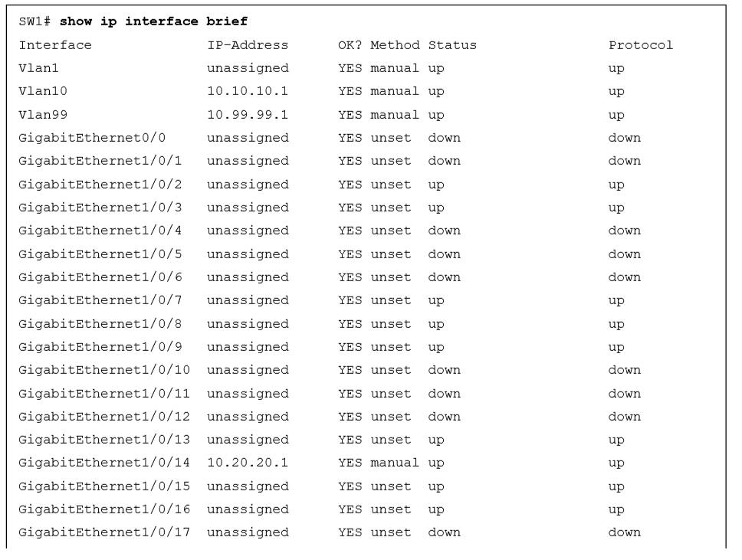Click the 'show ip interface brief' command text
The image size is (742, 560).
coord(153,21)
